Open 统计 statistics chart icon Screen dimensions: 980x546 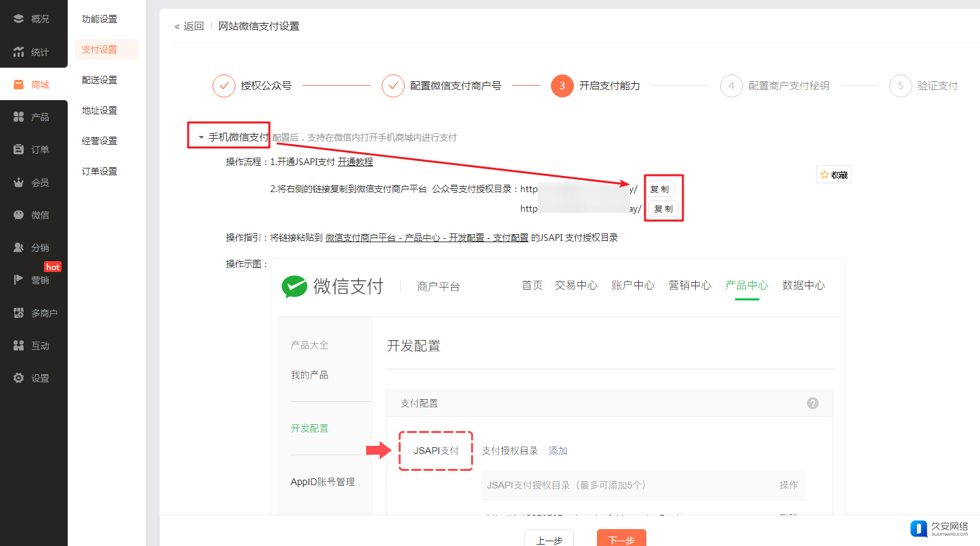tap(19, 52)
